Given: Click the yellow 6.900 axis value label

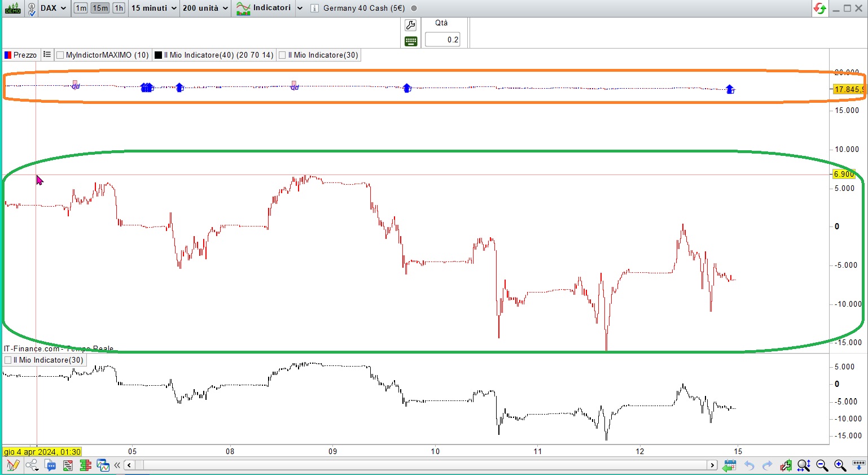Looking at the screenshot, I should (844, 174).
